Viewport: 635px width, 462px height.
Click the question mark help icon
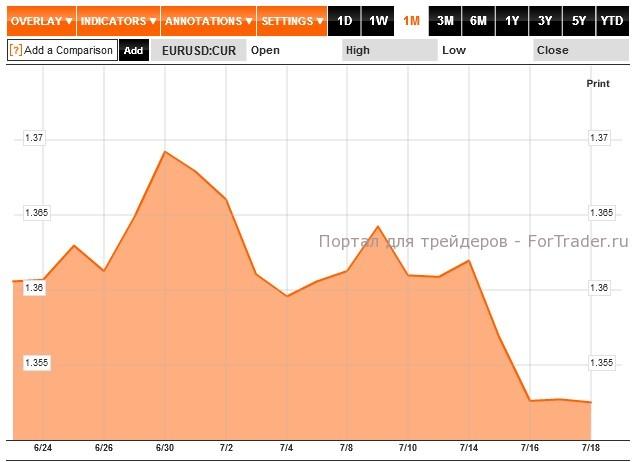[15, 50]
